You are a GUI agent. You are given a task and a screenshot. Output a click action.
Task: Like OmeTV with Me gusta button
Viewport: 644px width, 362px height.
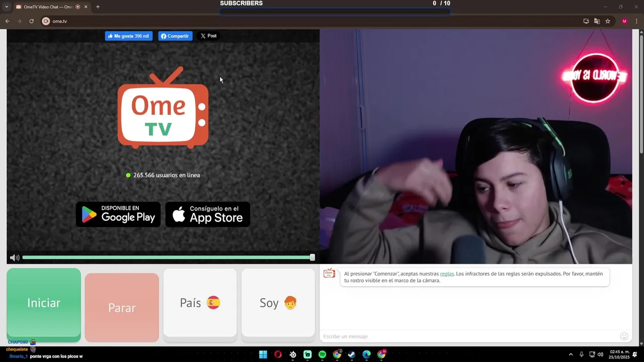129,36
